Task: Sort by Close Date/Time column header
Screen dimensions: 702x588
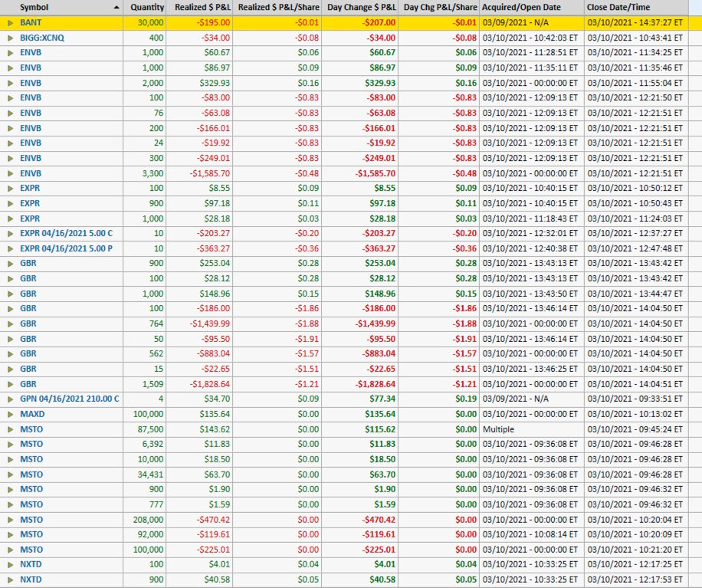Action: (618, 7)
